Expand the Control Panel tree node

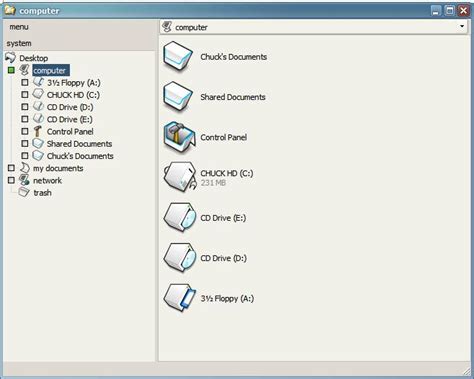click(25, 131)
